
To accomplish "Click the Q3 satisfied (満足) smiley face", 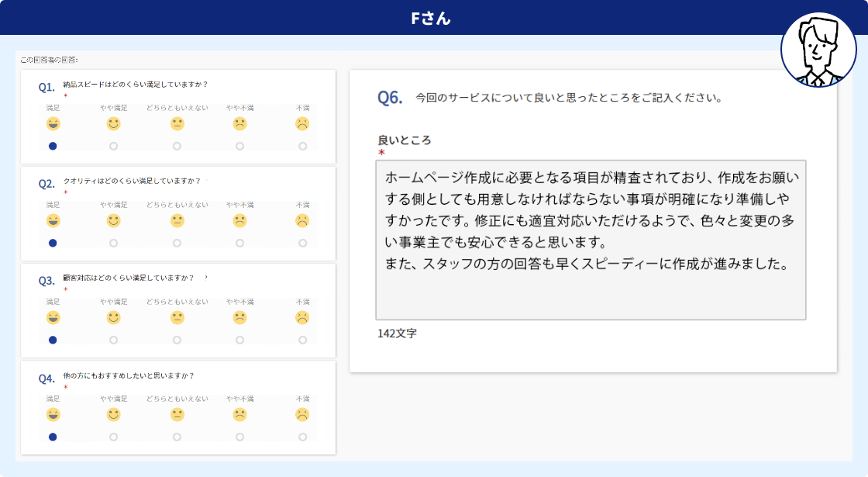I will point(53,318).
